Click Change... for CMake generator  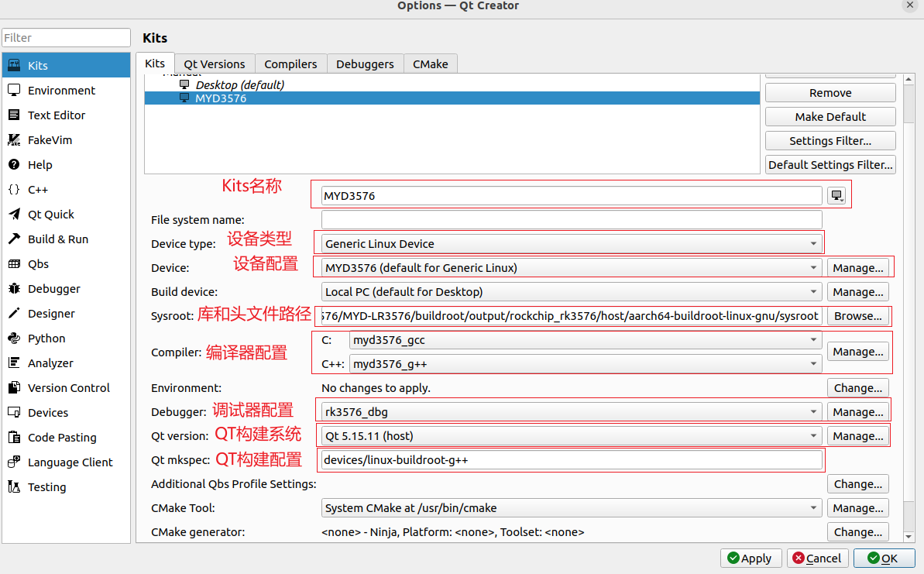click(x=858, y=531)
